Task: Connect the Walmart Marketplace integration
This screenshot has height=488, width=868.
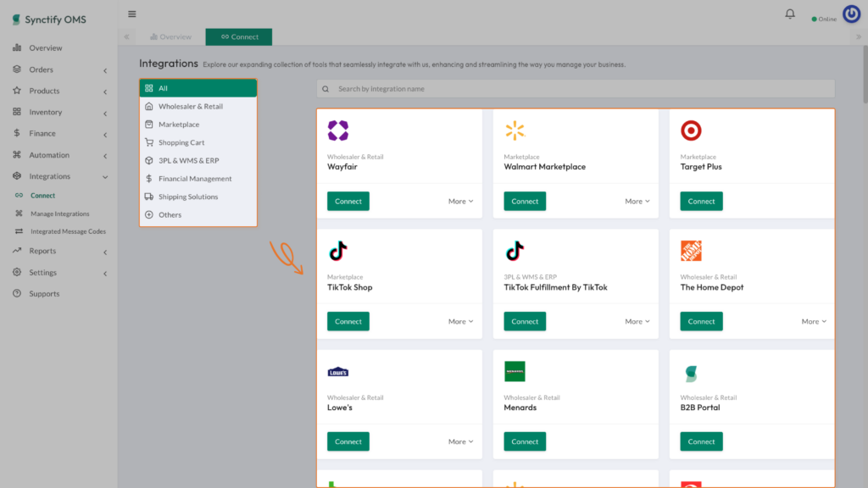Action: [525, 202]
